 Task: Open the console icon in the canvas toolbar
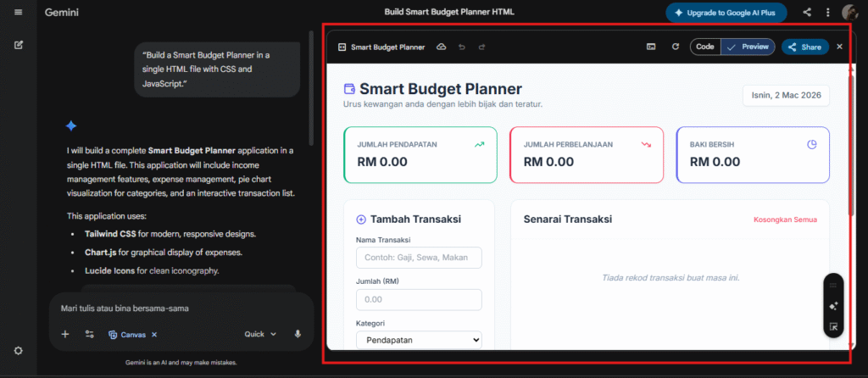tap(651, 47)
